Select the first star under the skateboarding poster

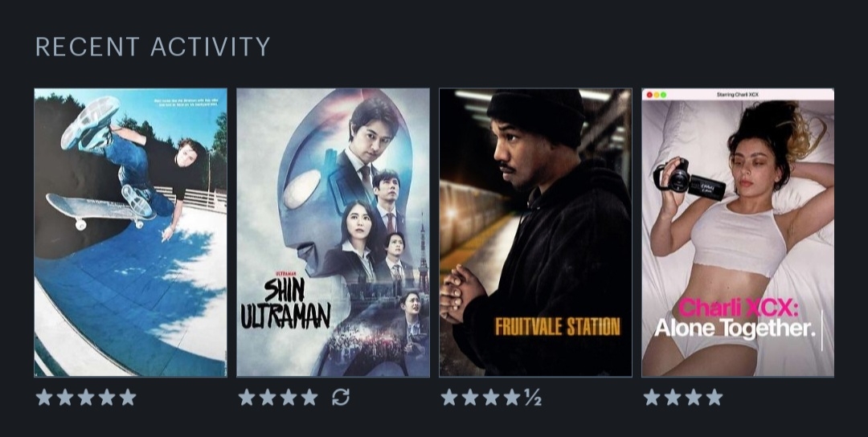tap(43, 397)
